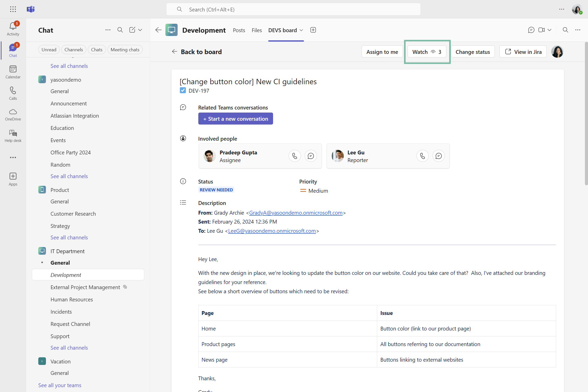
Task: Click Start a new conversation button
Action: point(235,119)
